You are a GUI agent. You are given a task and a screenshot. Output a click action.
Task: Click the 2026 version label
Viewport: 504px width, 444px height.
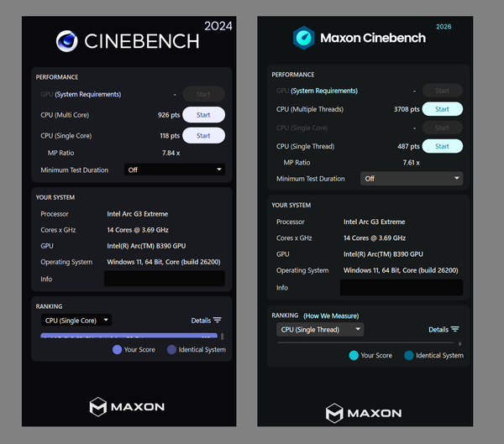[444, 27]
